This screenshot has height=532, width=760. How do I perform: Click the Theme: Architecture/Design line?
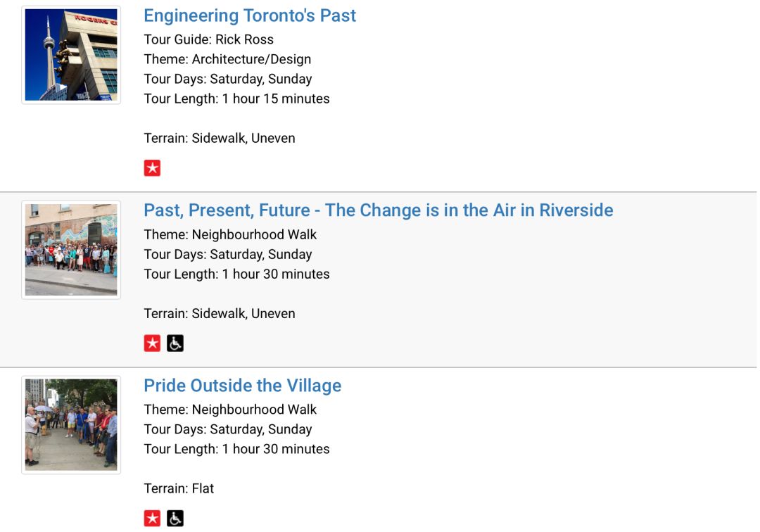tap(227, 59)
